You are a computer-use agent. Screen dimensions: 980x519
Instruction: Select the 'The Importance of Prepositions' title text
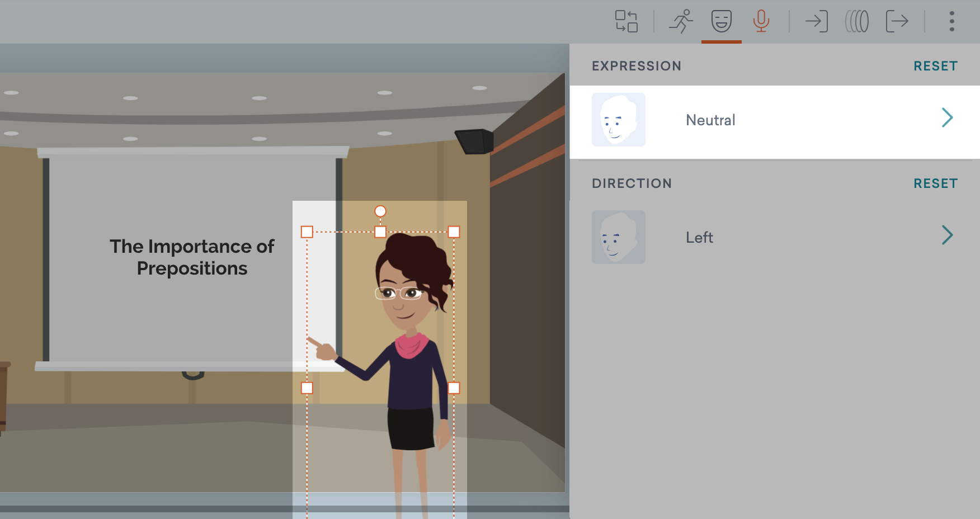pyautogui.click(x=192, y=257)
